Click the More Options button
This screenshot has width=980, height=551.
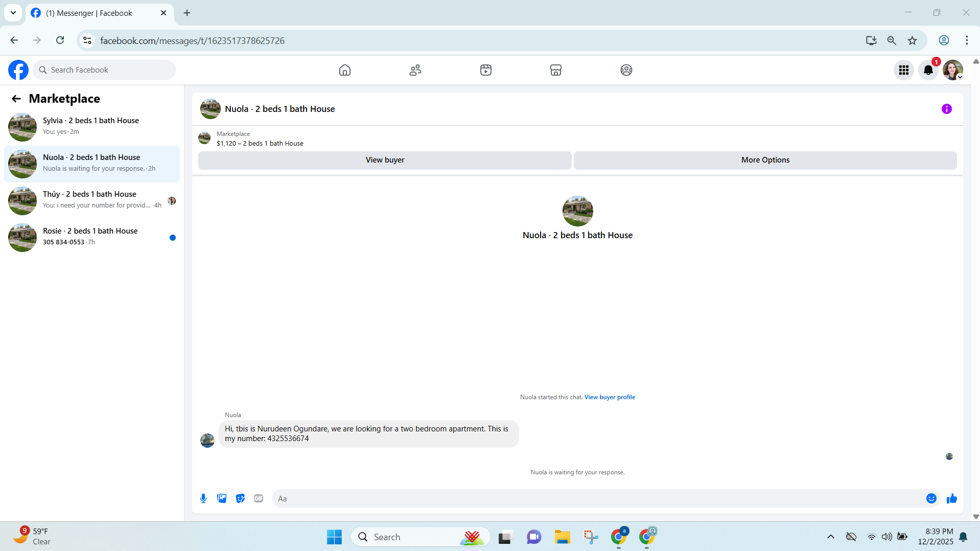[x=765, y=160]
